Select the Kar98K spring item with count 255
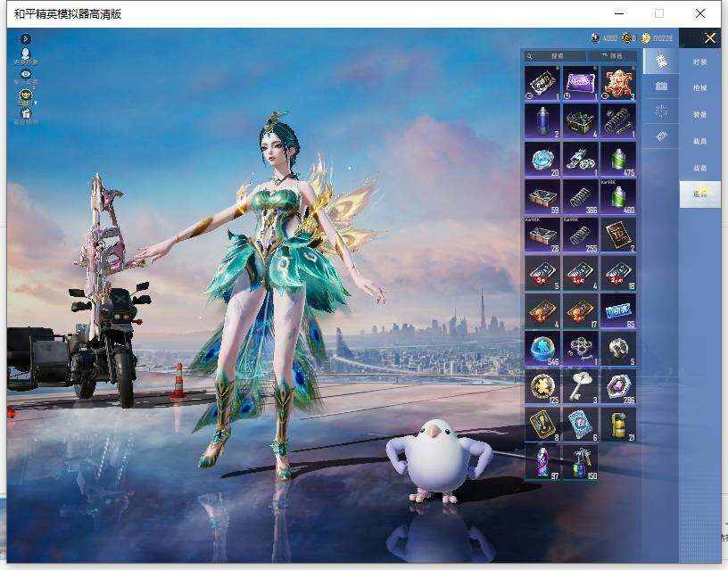This screenshot has height=570, width=728. point(581,235)
